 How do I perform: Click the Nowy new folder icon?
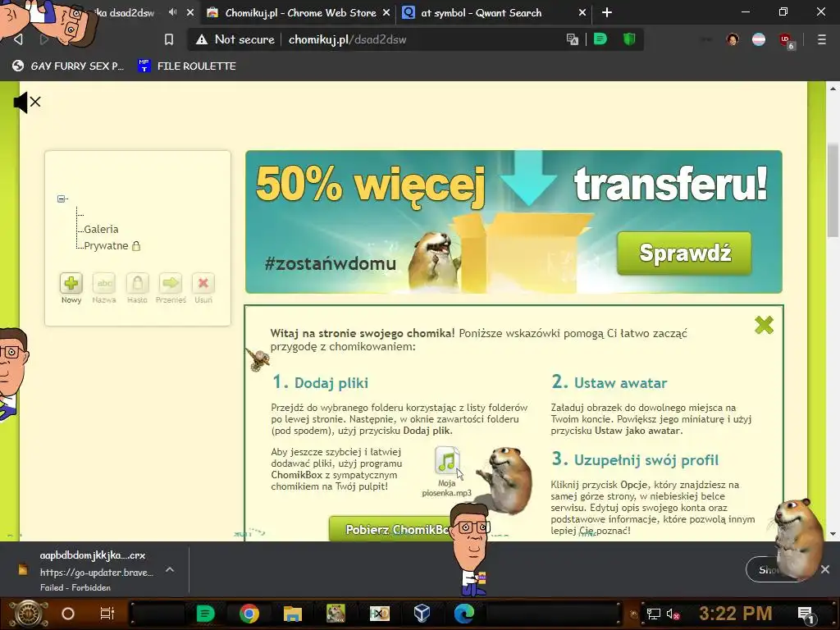coord(71,283)
